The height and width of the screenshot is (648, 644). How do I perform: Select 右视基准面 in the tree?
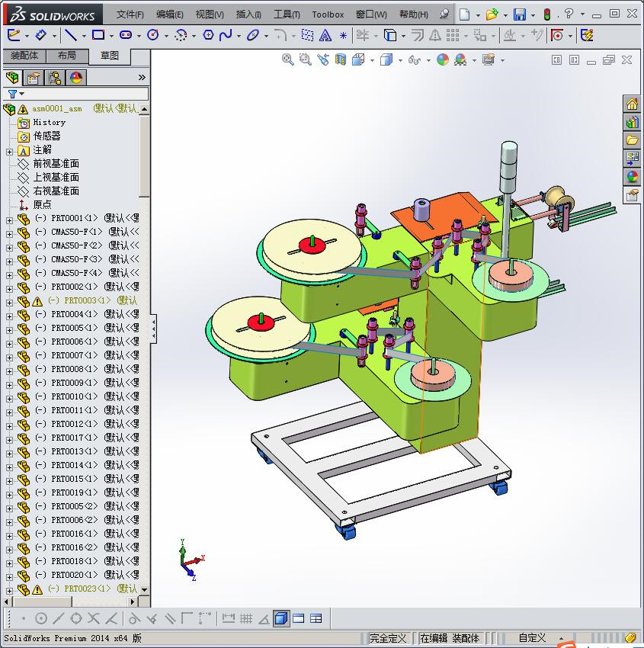point(56,191)
